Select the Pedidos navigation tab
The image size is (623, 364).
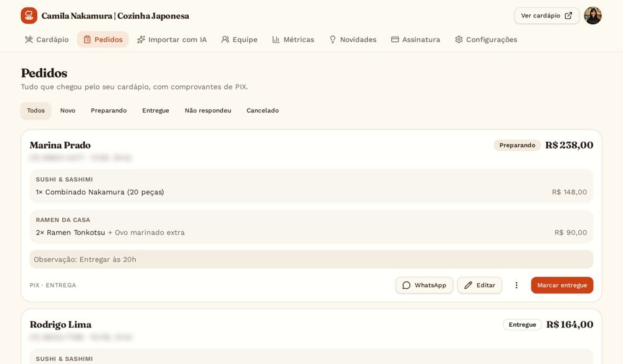[103, 39]
